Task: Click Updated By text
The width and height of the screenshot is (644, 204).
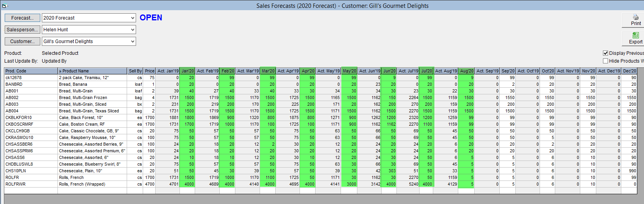Action: click(54, 61)
